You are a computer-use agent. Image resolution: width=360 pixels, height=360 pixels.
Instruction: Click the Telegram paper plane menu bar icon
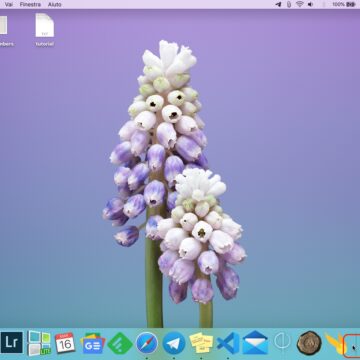pyautogui.click(x=278, y=4)
